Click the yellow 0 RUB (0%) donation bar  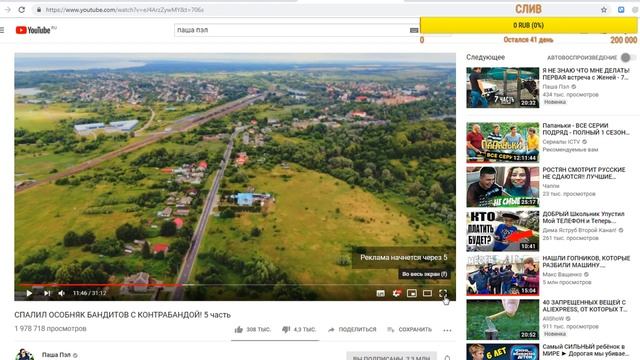[x=529, y=25]
